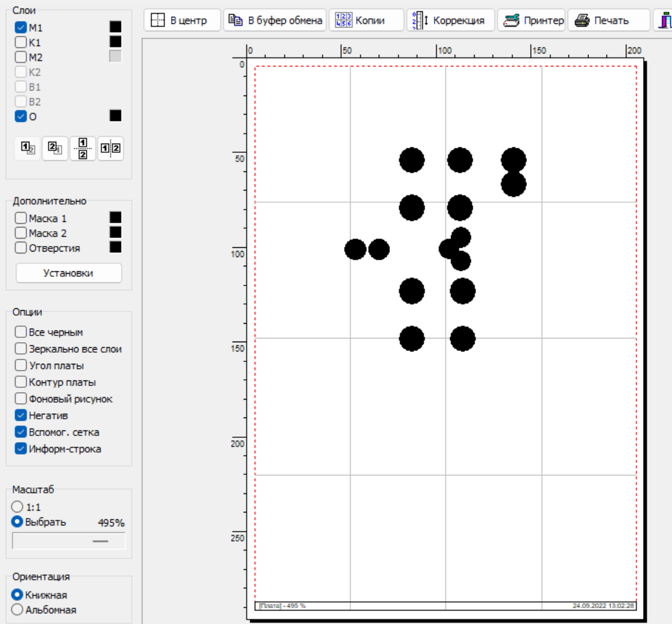Check 'Зеркально все слои' option
Screen dimensions: 672x624
click(20, 348)
